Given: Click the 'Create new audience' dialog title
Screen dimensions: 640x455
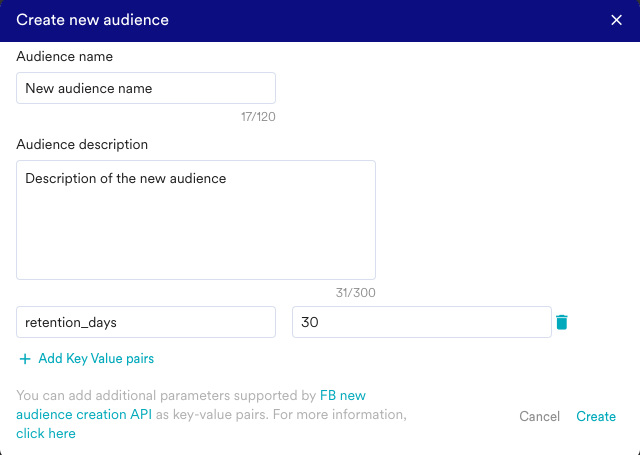Looking at the screenshot, I should point(92,20).
